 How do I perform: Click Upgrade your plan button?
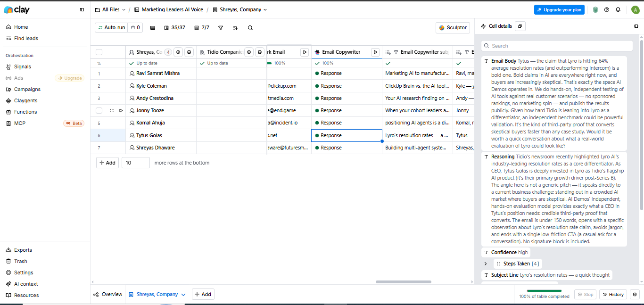559,9
